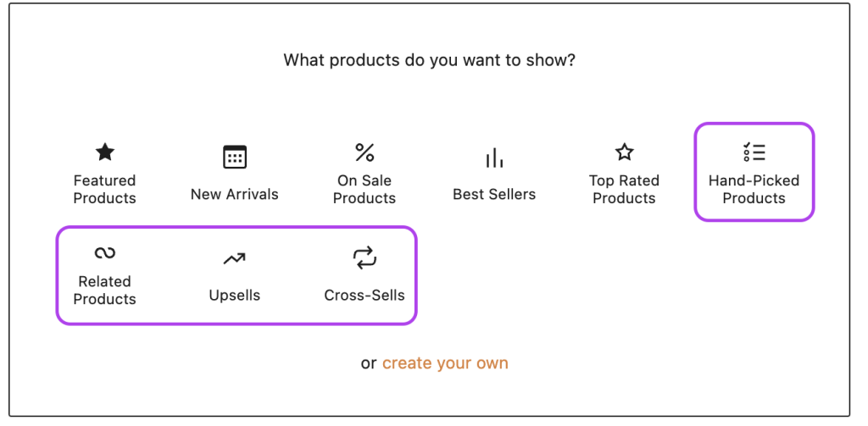Screen dimensions: 868x426
Task: Click the "create your own" link
Action: (445, 363)
